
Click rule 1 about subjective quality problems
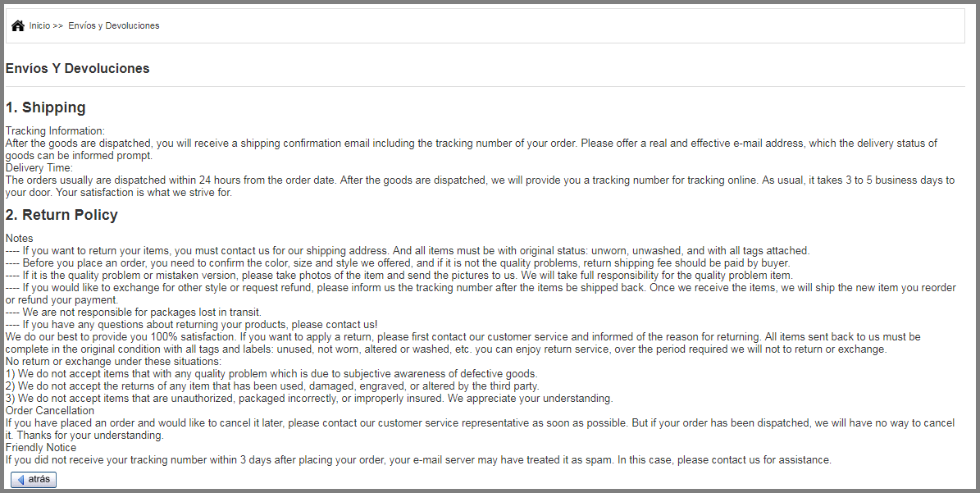click(271, 373)
